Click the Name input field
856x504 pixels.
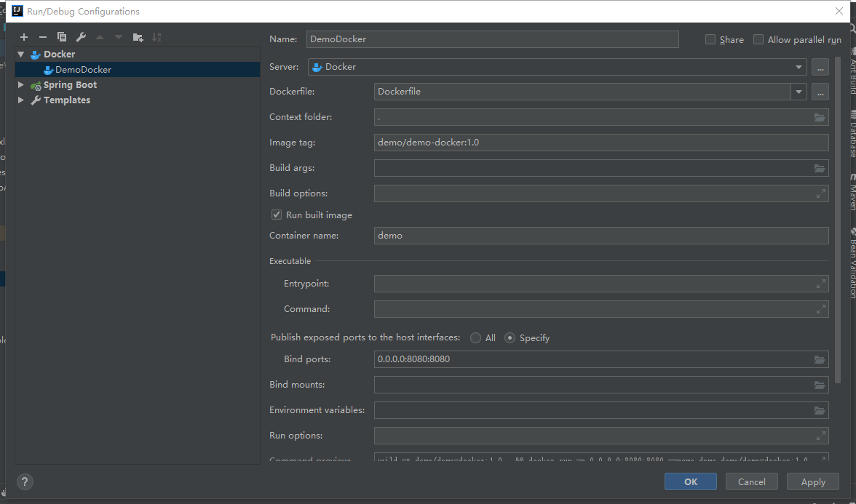[492, 39]
